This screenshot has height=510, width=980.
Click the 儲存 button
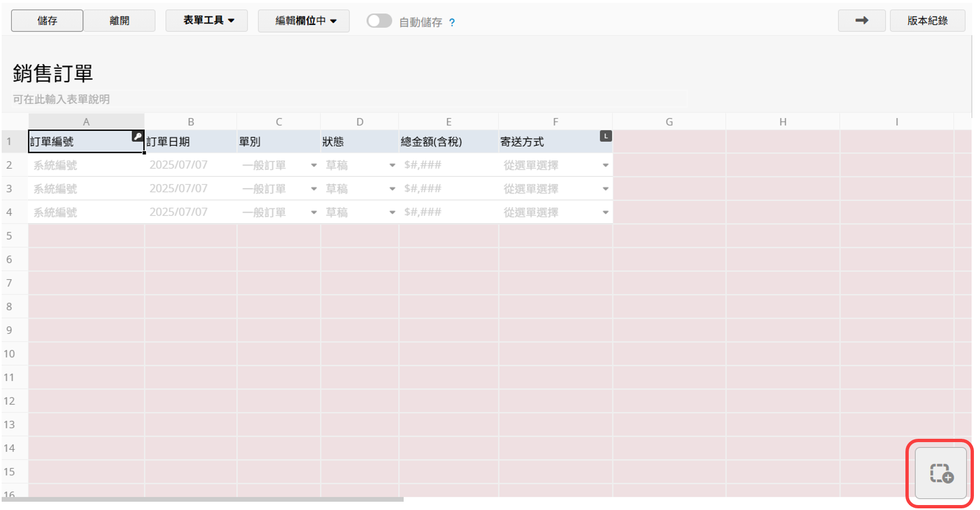tap(47, 20)
